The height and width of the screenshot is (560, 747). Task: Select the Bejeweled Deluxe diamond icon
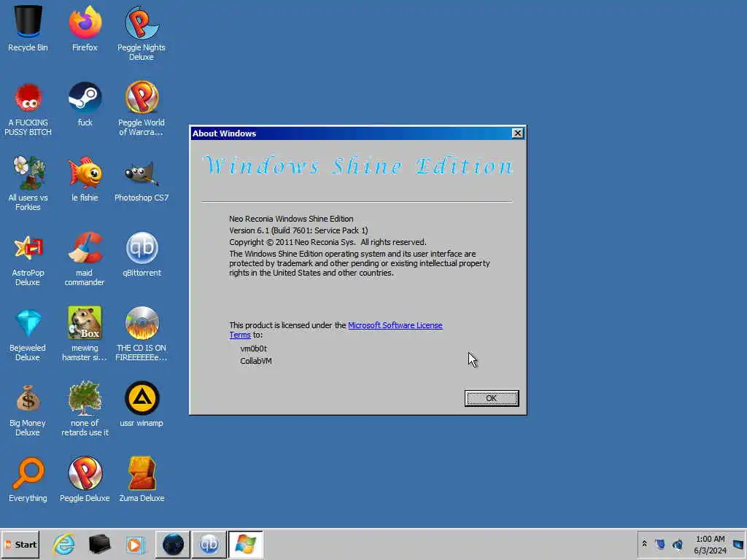[28, 333]
